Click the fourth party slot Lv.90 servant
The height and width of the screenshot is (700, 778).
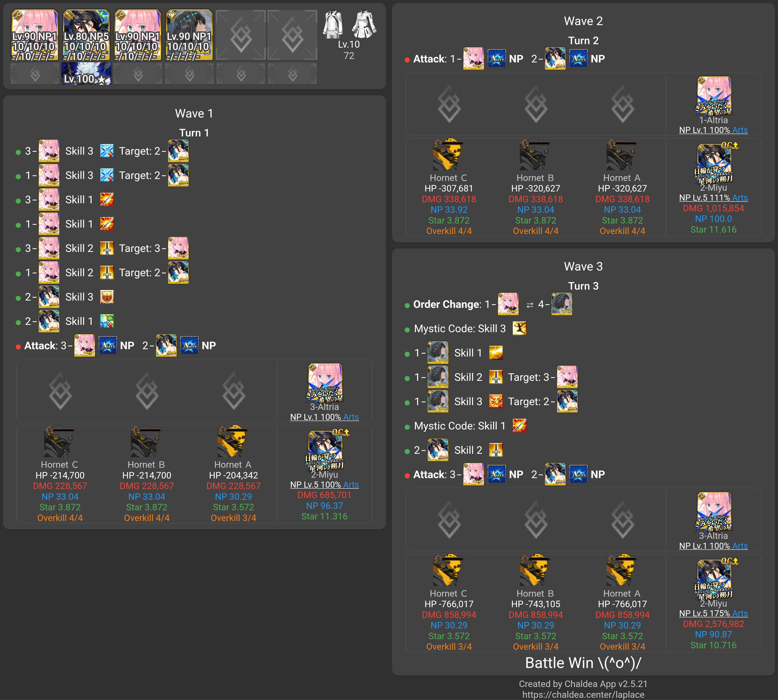point(189,35)
